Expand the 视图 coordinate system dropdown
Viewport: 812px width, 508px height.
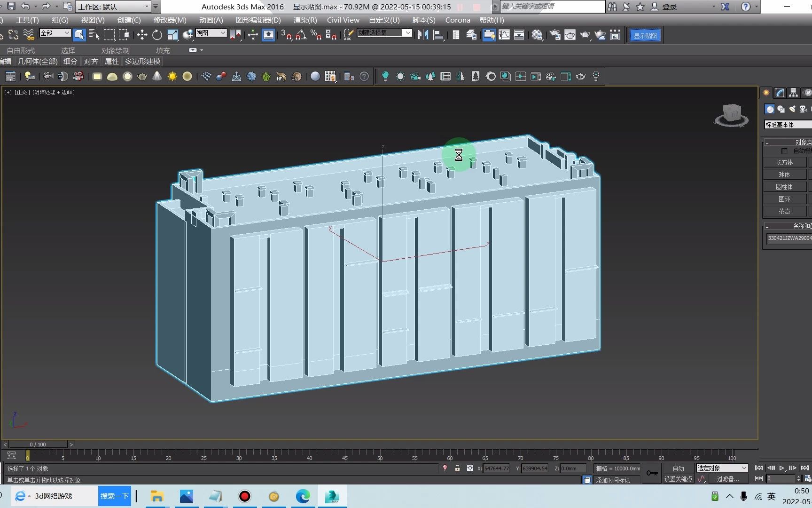coord(211,33)
